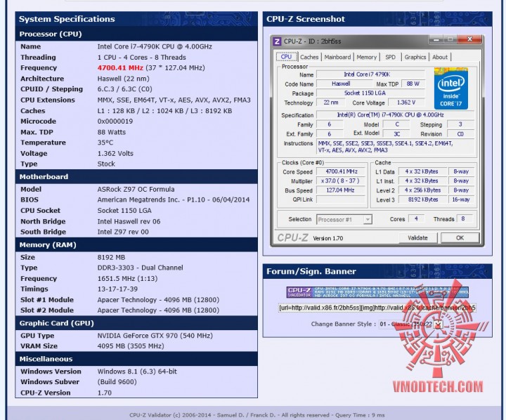Viewport: 506px width, 420px height.
Task: Click the Specification field in CPU-Z
Action: 395,115
